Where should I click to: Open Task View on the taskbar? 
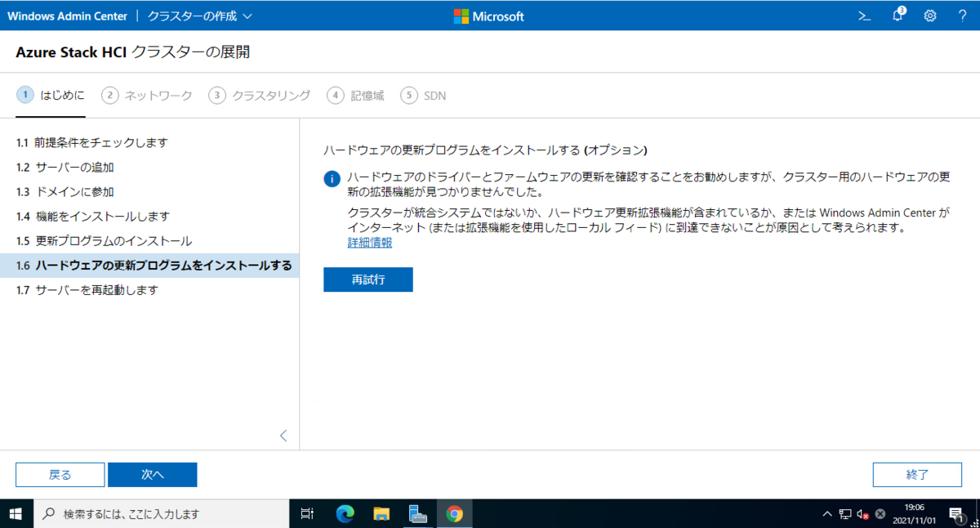click(x=308, y=514)
